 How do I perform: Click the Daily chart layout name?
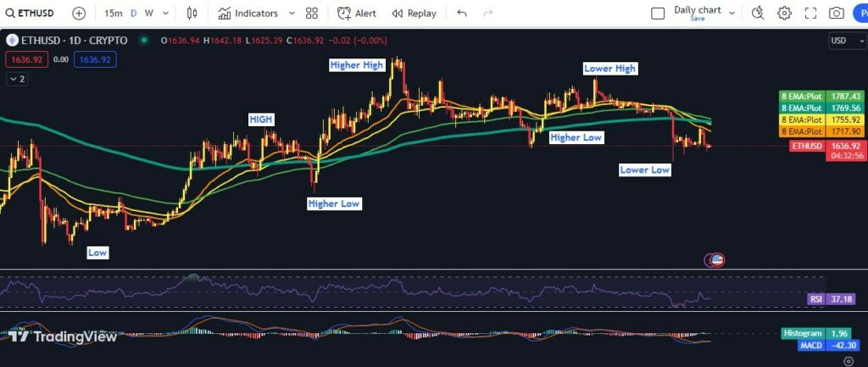[698, 10]
